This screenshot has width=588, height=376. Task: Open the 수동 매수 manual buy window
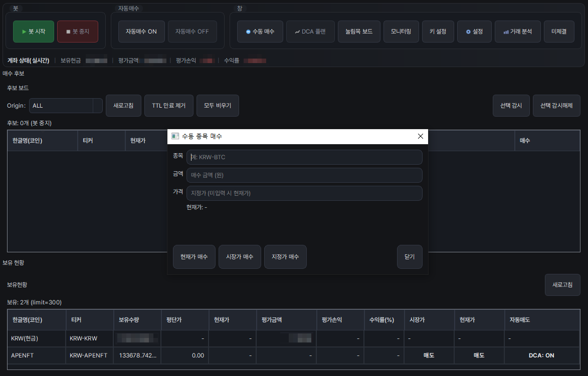click(x=260, y=31)
